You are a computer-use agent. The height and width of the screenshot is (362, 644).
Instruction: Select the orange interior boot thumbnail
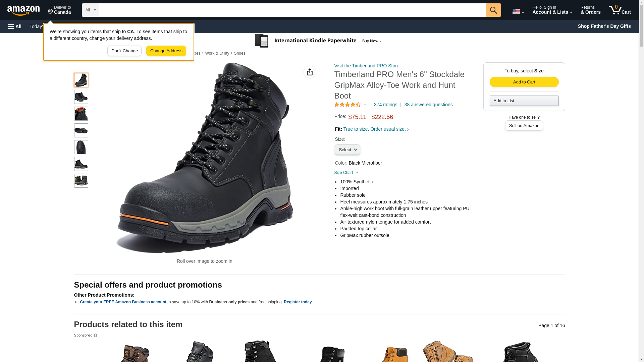(x=81, y=114)
